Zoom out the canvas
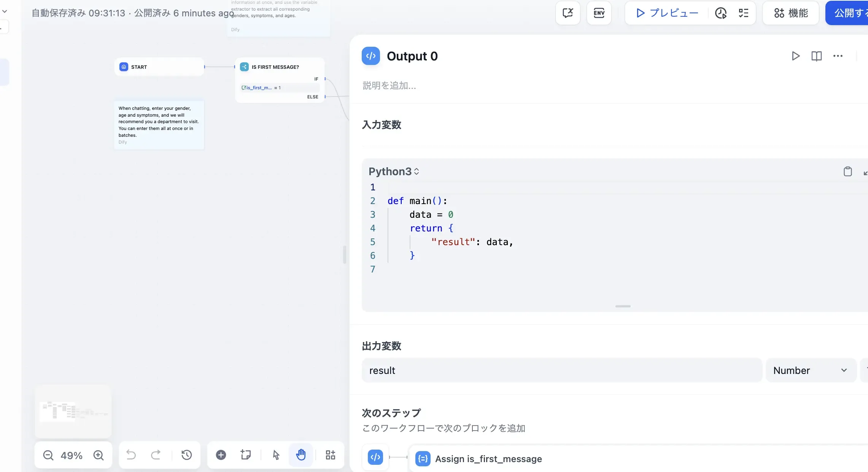The width and height of the screenshot is (868, 472). 48,455
